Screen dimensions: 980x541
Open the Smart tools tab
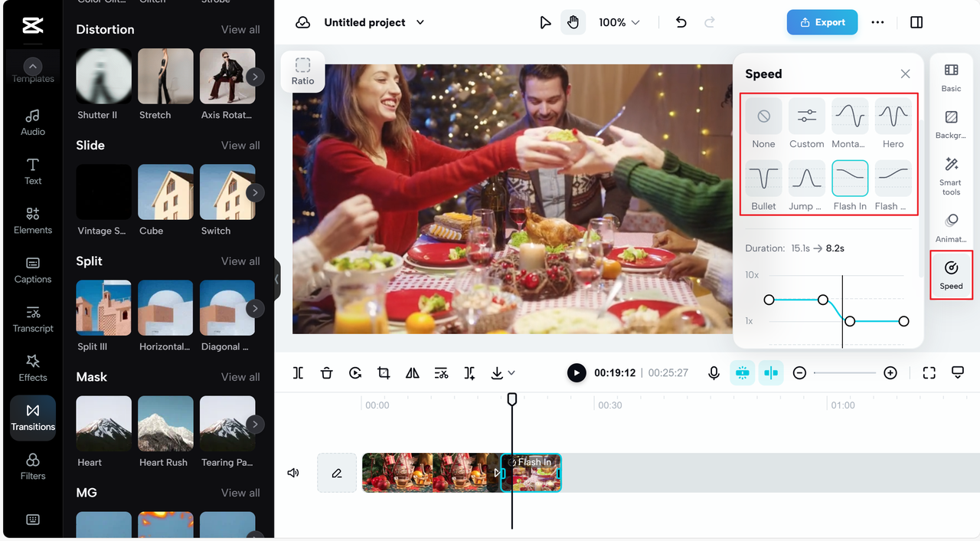951,175
